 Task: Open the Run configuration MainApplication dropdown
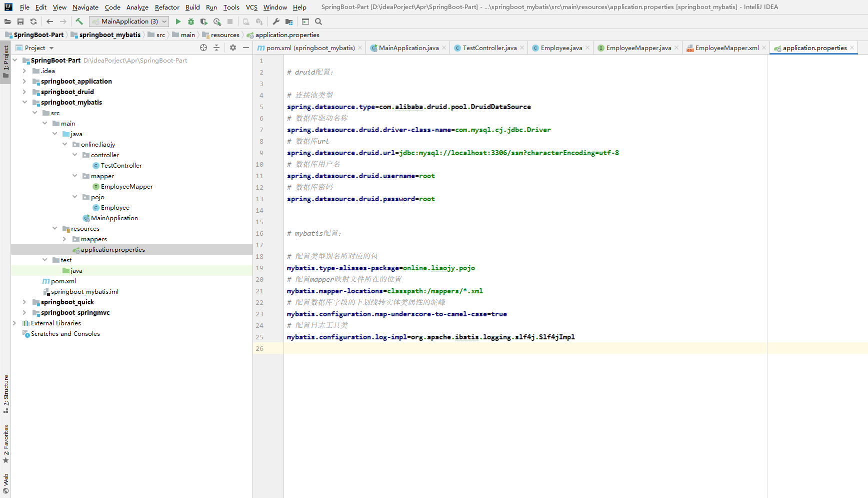[x=129, y=22]
